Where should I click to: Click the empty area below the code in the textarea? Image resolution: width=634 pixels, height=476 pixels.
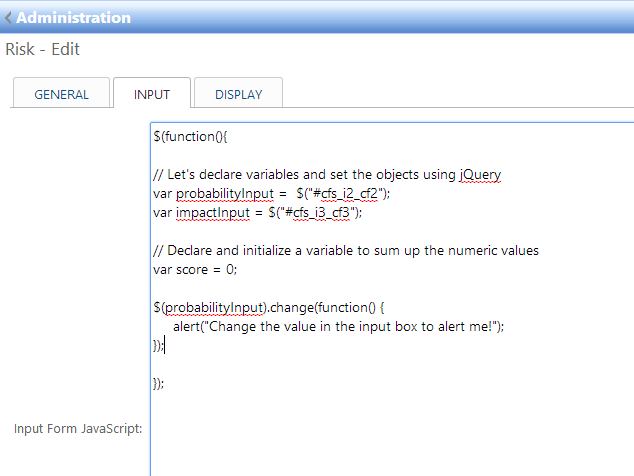(390, 430)
